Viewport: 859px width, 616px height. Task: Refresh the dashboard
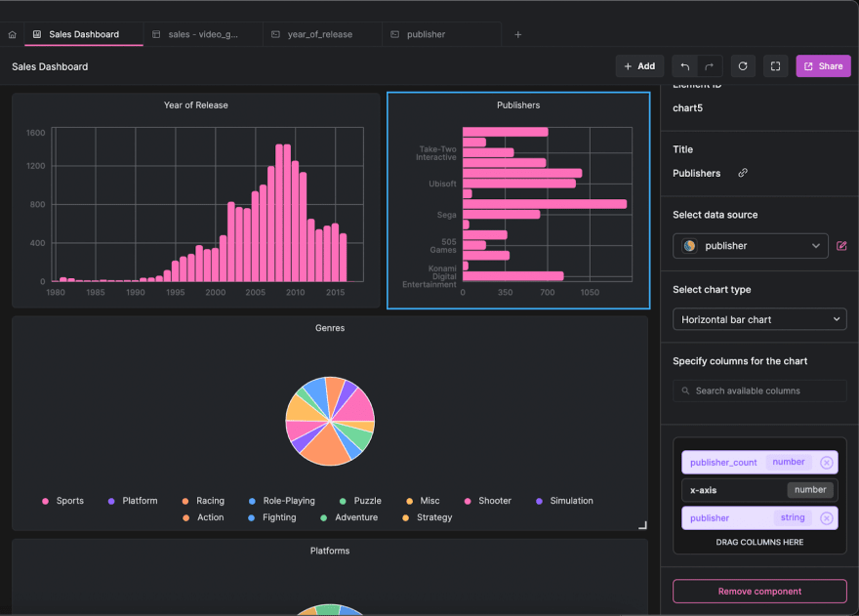(743, 66)
